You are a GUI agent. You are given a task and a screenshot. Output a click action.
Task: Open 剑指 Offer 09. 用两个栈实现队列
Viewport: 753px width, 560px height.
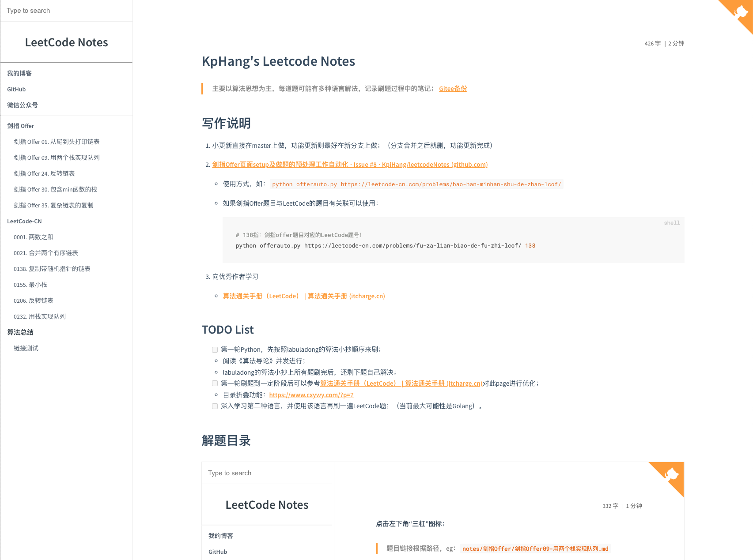click(57, 158)
